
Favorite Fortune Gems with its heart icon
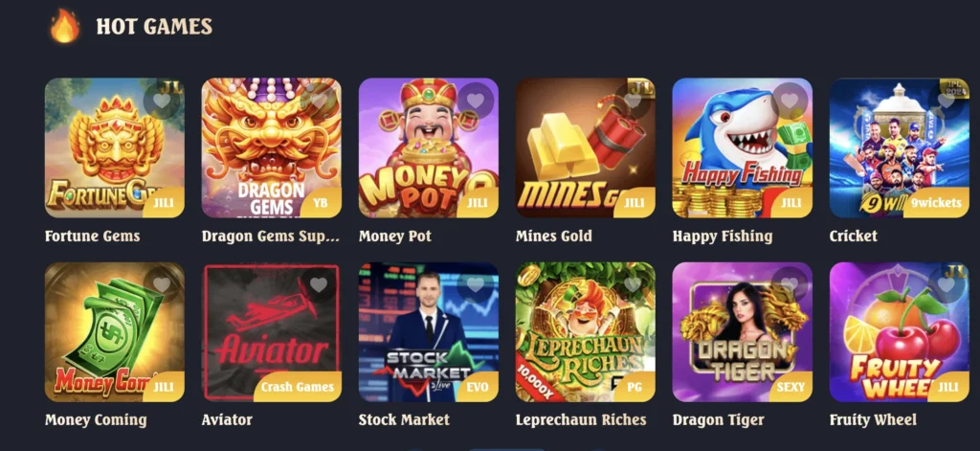[x=162, y=101]
